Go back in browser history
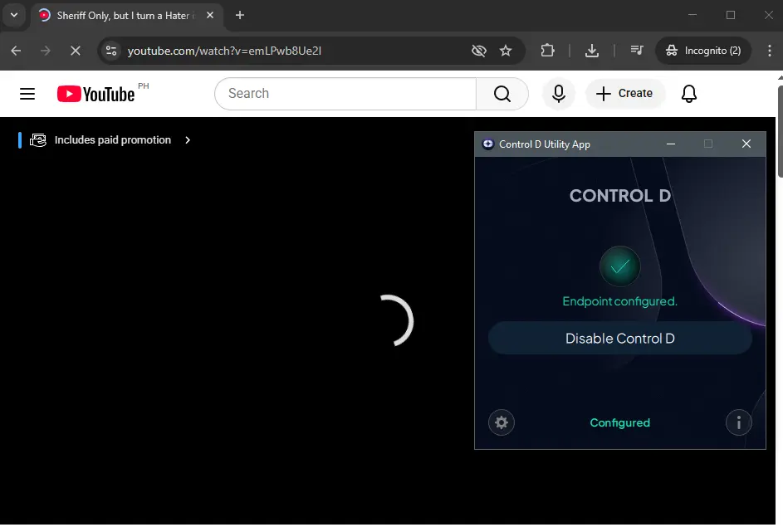The image size is (783, 532). tap(16, 51)
